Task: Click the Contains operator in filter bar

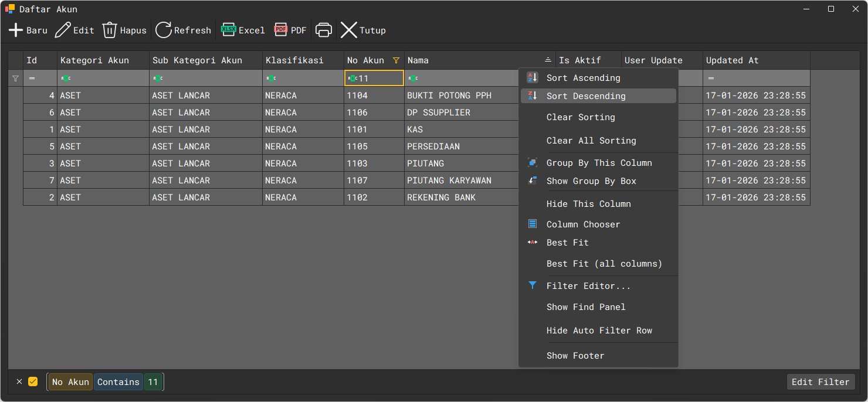Action: tap(118, 382)
